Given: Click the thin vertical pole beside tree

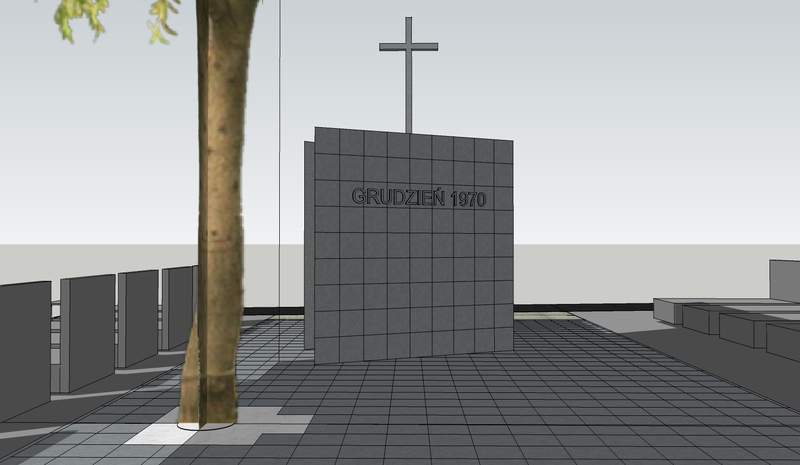Looking at the screenshot, I should (280, 150).
